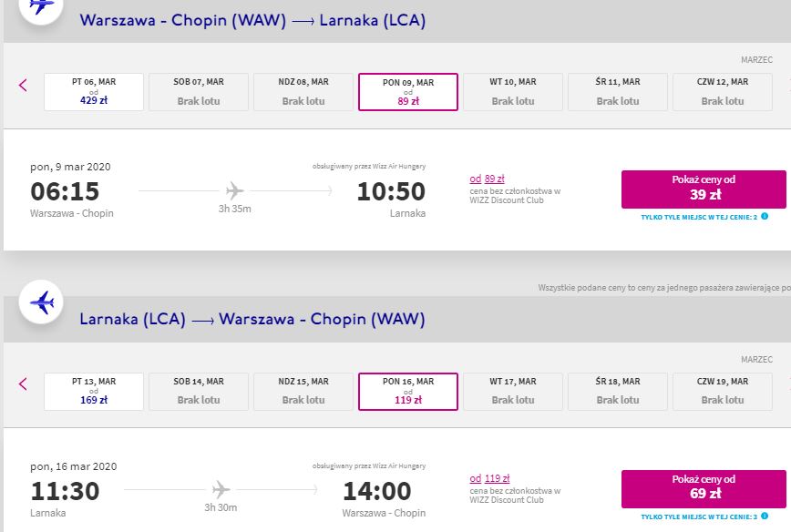Viewport: 791px width, 532px height.
Task: Click info icon next to outbound seats left
Action: point(765,216)
